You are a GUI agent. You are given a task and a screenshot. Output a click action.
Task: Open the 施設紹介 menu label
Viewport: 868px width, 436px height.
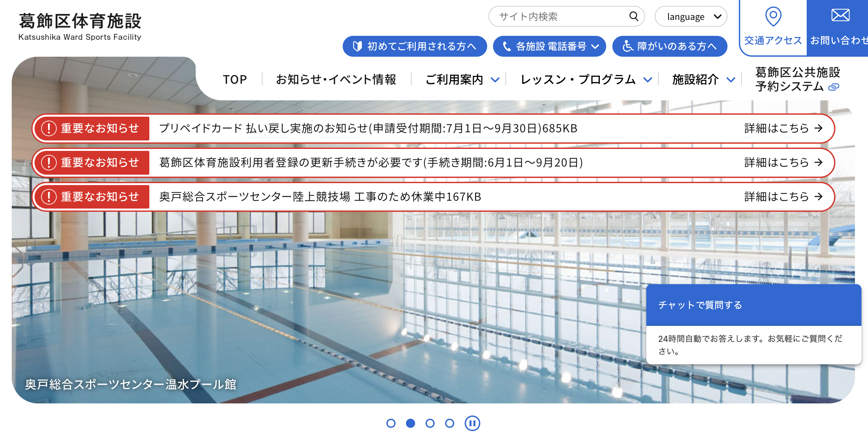coord(696,80)
